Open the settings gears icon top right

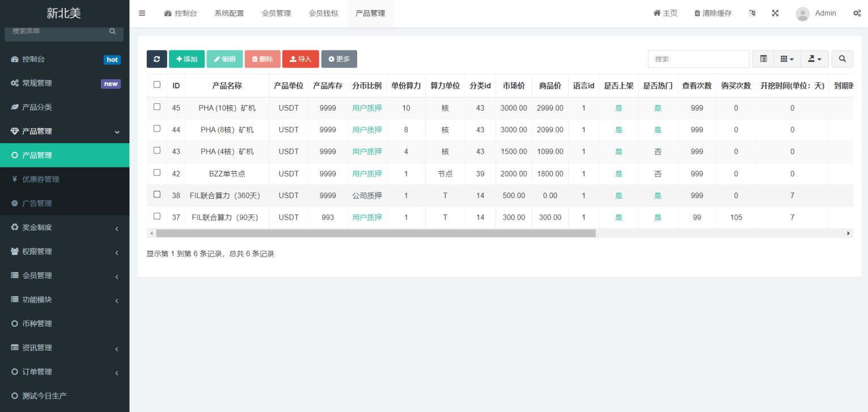858,12
